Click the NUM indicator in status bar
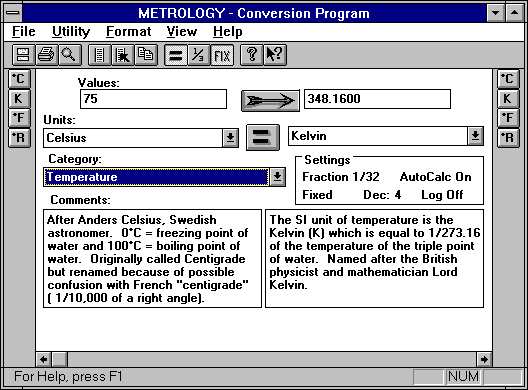 [463, 377]
